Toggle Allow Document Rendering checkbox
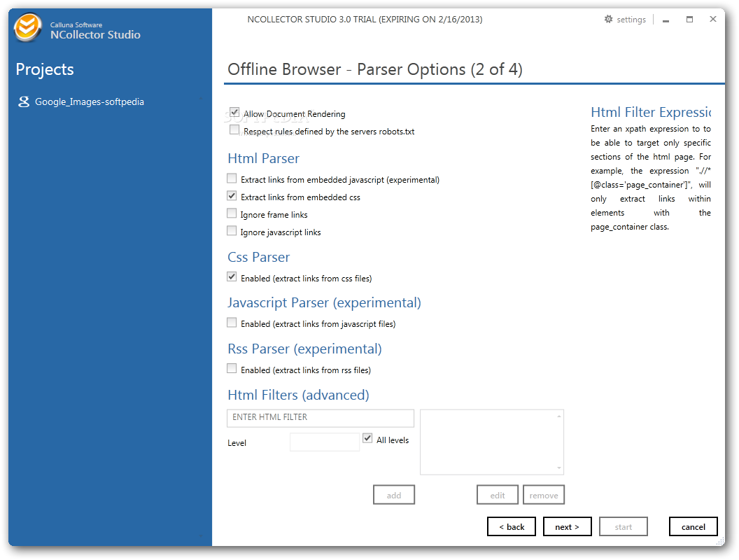Image resolution: width=739 pixels, height=560 pixels. pos(234,112)
